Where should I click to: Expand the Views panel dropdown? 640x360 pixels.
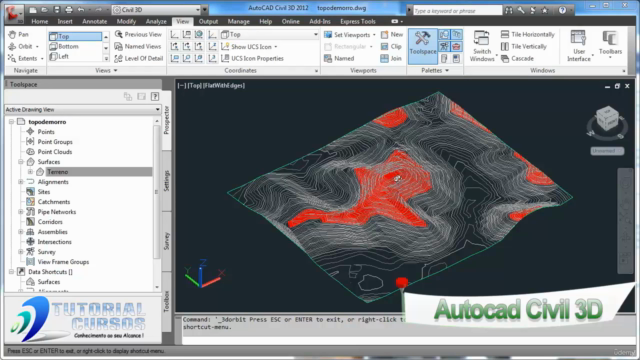pyautogui.click(x=106, y=71)
